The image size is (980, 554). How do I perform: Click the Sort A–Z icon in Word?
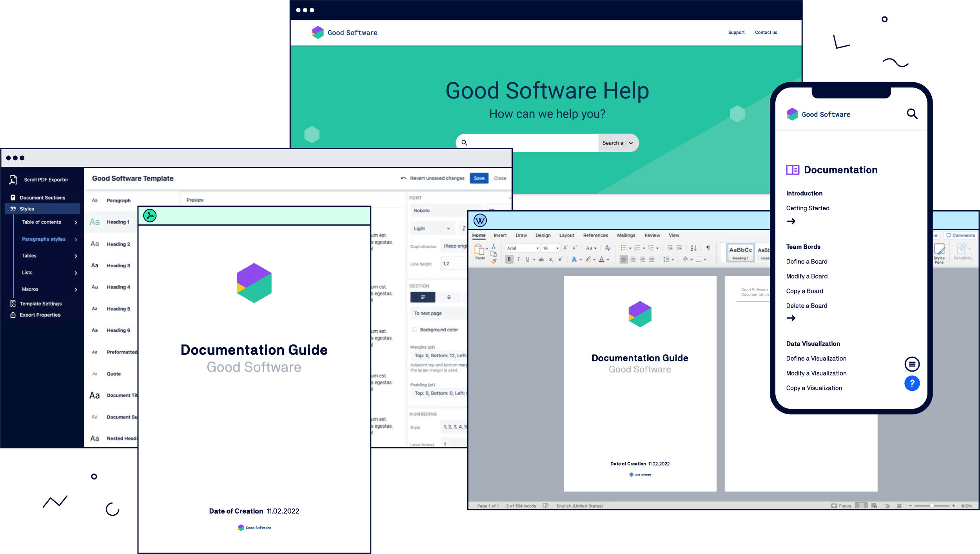coord(693,248)
